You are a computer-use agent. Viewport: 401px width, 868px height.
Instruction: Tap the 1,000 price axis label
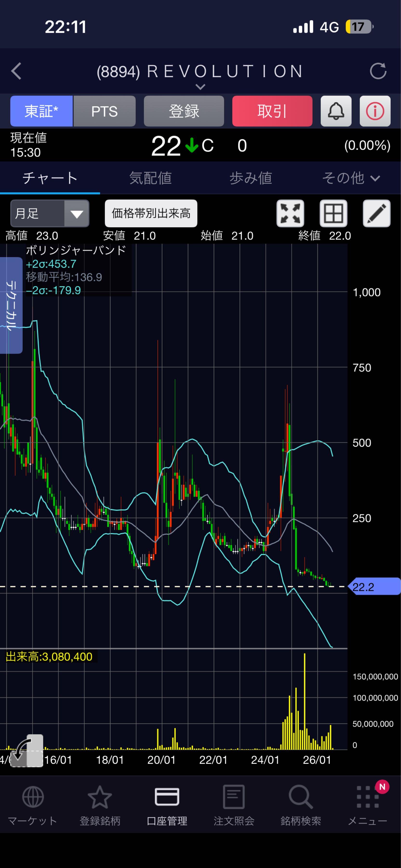coord(366,292)
